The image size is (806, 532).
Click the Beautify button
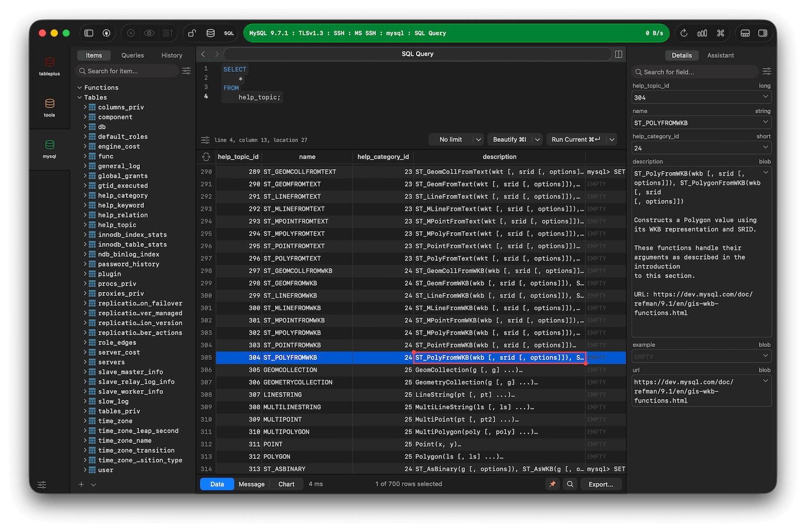point(510,140)
